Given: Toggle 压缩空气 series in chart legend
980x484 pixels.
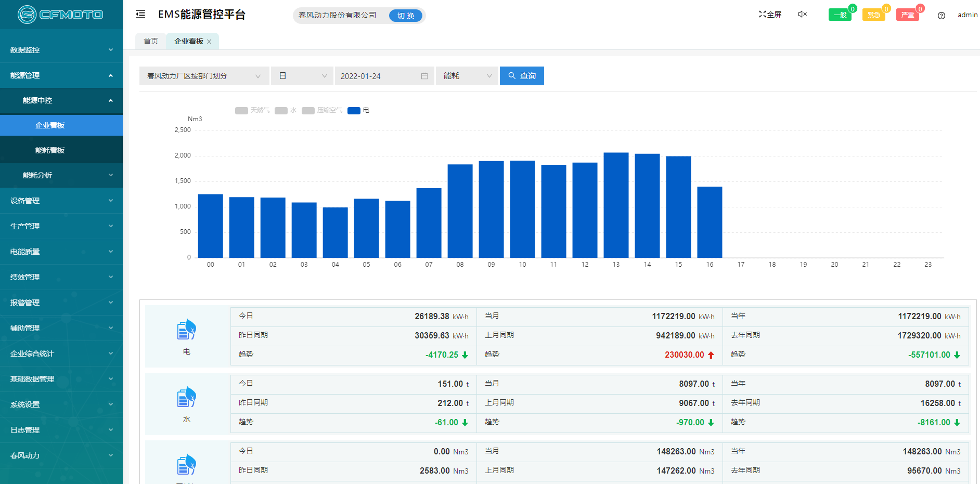Looking at the screenshot, I should pyautogui.click(x=322, y=110).
